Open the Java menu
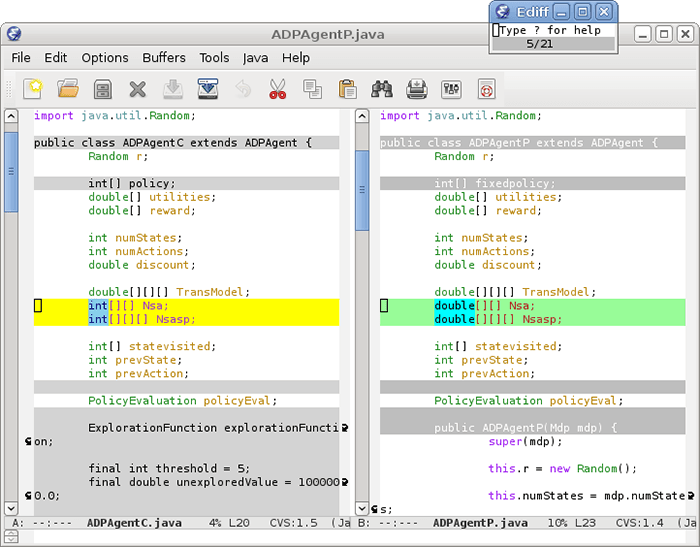 [x=255, y=58]
